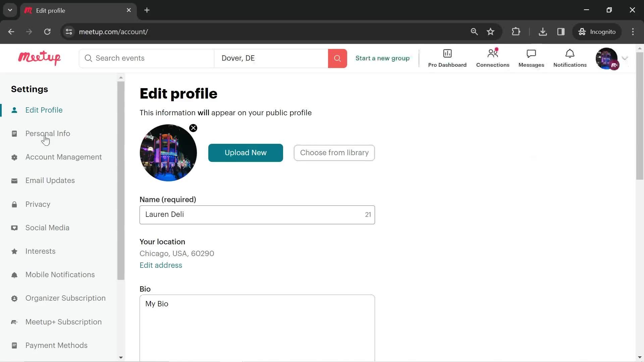View Notifications panel
This screenshot has width=644, height=362.
[570, 57]
